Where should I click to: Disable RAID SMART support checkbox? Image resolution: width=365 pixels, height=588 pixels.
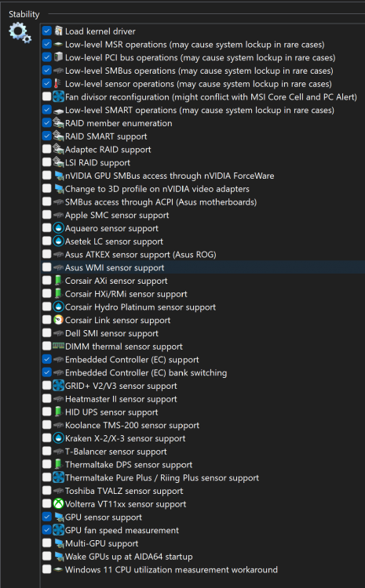coord(46,136)
